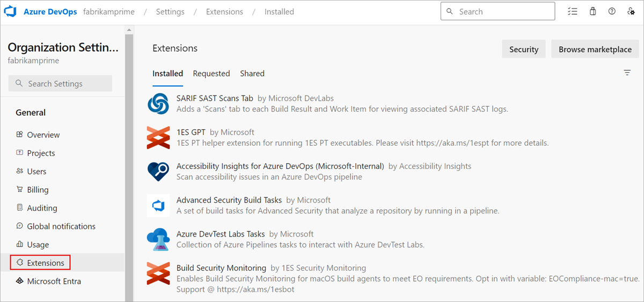Go to Billing in the sidebar
Viewport: 644px width, 302px height.
pyautogui.click(x=38, y=189)
